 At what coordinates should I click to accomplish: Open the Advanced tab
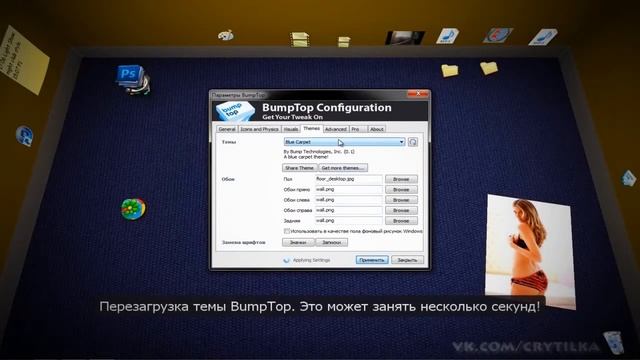(x=336, y=129)
